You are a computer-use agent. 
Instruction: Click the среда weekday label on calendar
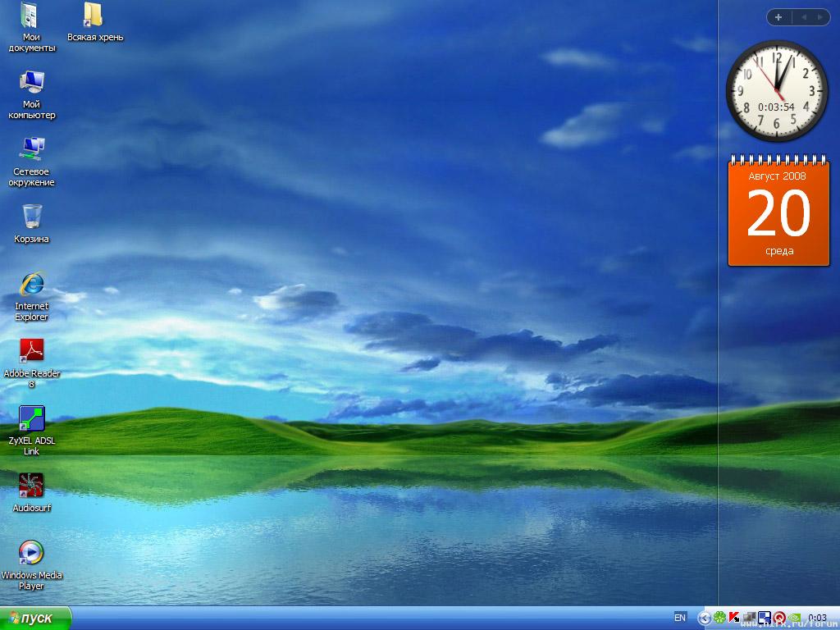[779, 251]
